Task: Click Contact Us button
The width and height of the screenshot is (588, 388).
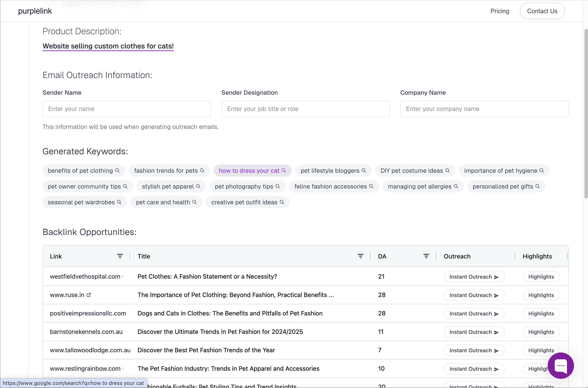Action: 542,11
